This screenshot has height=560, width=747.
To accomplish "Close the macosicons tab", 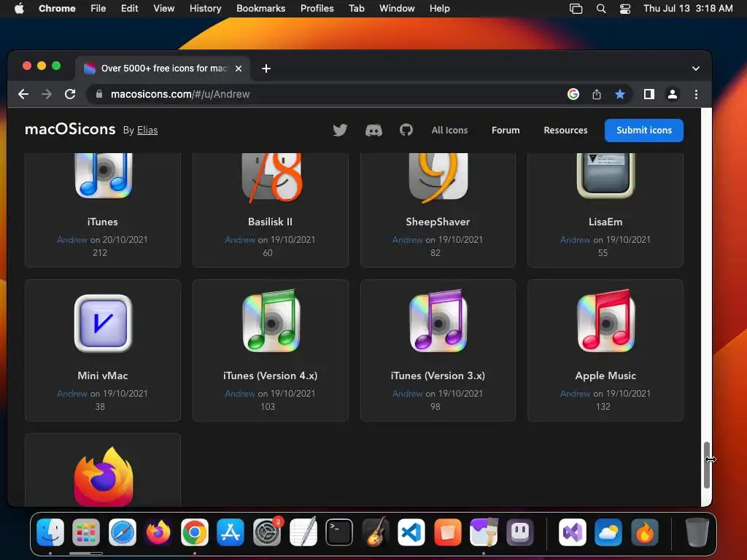I will [239, 69].
